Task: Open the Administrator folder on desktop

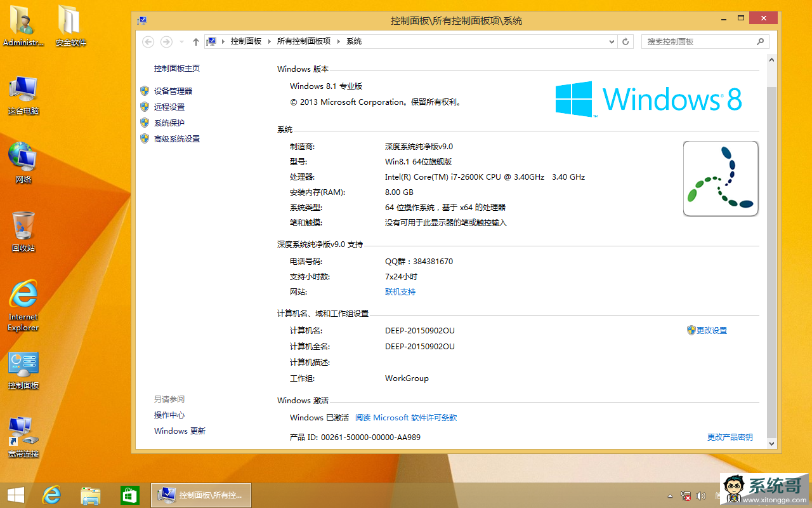Action: [x=23, y=25]
